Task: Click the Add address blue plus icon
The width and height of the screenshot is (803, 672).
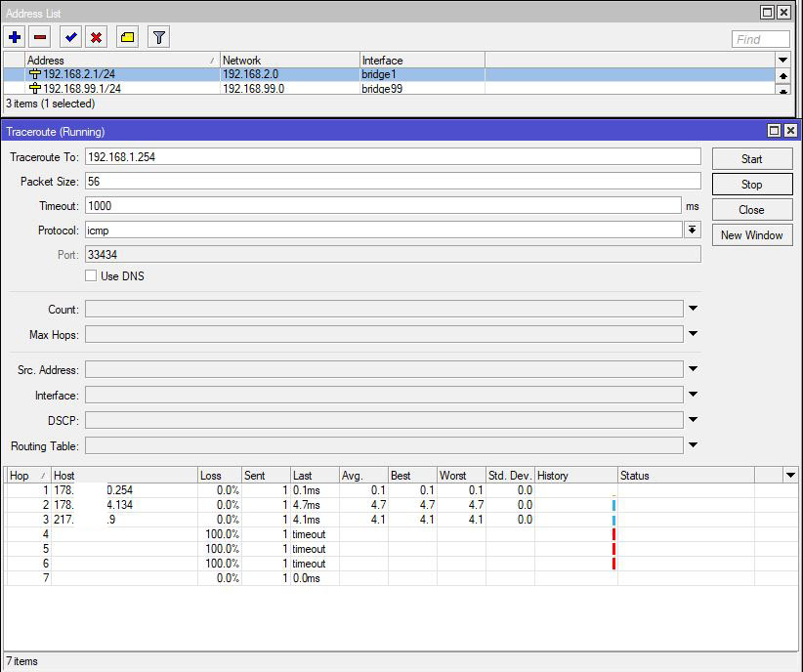Action: [x=13, y=37]
